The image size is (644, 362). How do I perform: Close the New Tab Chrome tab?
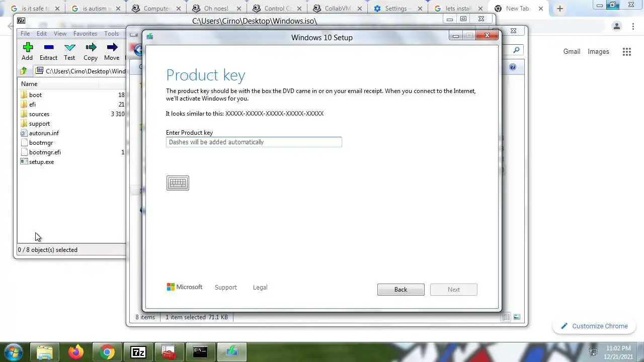click(541, 9)
